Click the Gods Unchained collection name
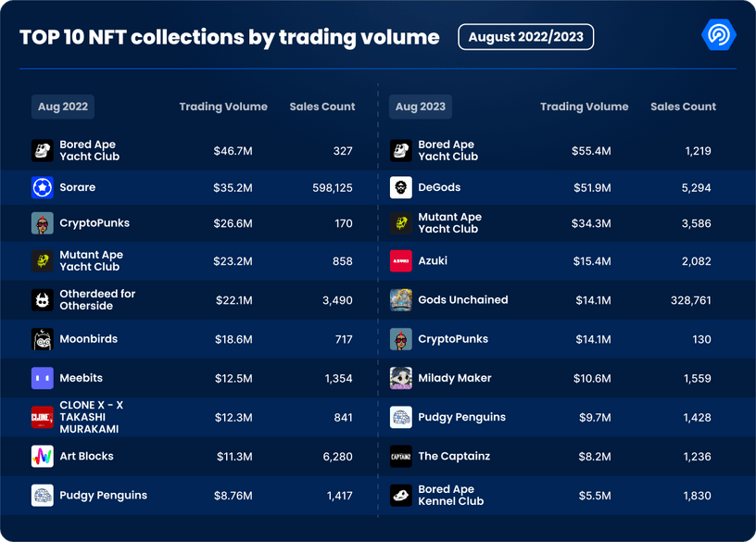The width and height of the screenshot is (756, 542). click(463, 300)
